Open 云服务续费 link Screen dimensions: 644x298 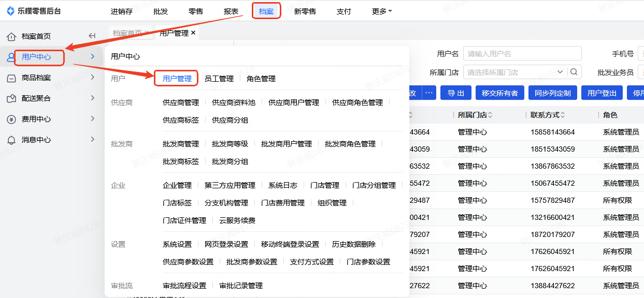tap(237, 220)
